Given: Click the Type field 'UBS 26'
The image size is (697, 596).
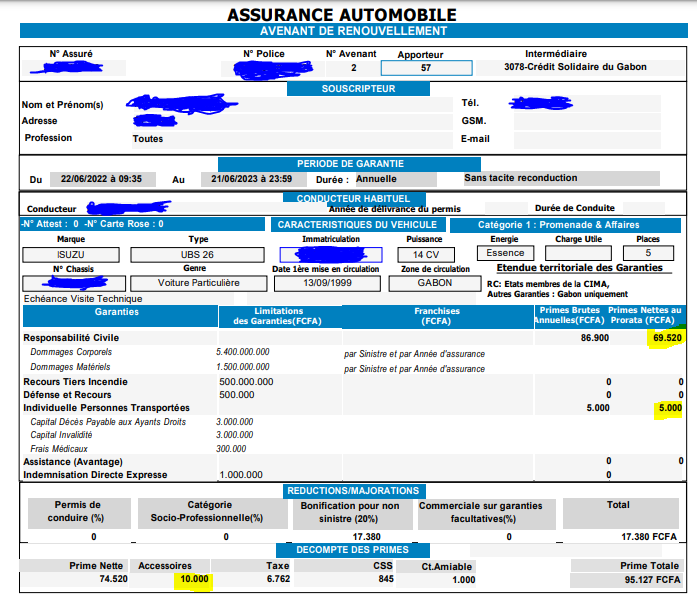Looking at the screenshot, I should 197,255.
